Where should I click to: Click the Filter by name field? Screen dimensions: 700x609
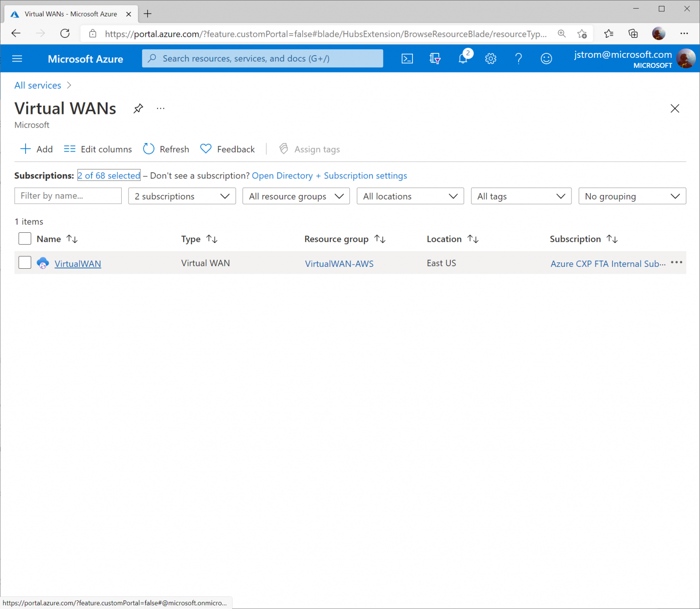click(67, 196)
